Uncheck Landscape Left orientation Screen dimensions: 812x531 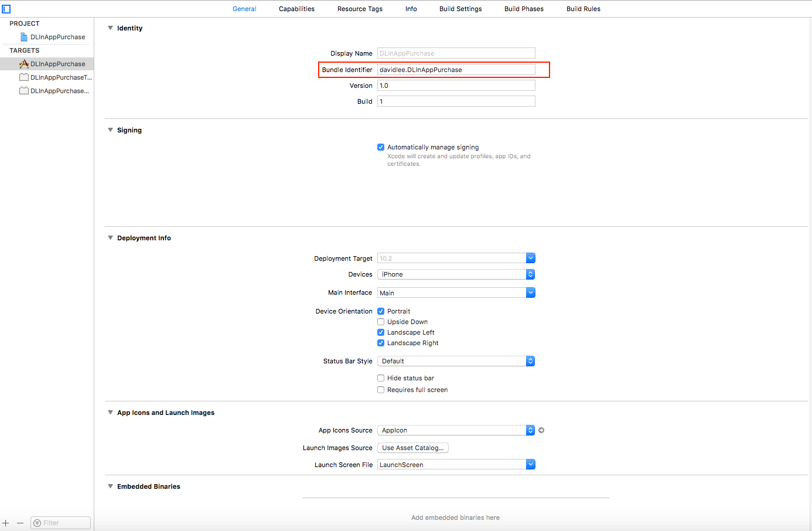pos(381,332)
